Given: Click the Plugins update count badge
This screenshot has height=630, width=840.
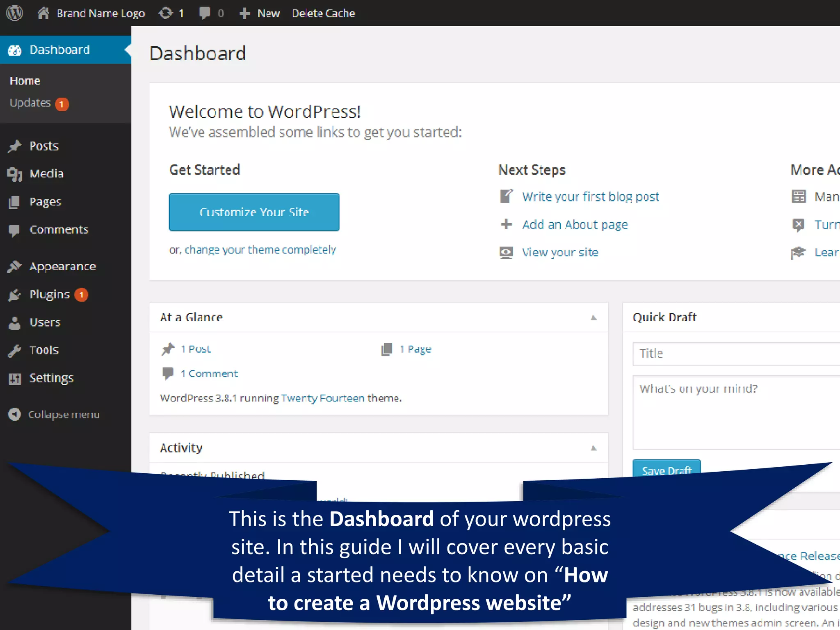Looking at the screenshot, I should (81, 295).
